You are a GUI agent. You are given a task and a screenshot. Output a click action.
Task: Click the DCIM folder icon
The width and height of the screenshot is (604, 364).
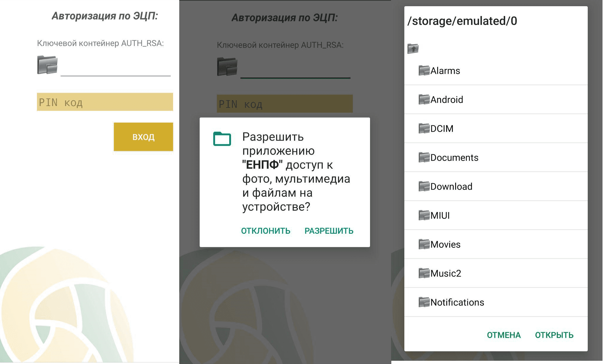click(424, 129)
